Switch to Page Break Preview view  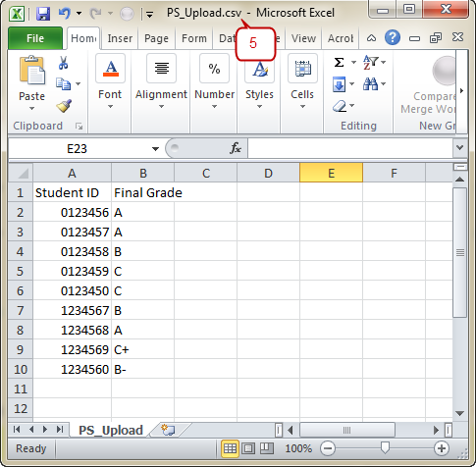tap(267, 448)
